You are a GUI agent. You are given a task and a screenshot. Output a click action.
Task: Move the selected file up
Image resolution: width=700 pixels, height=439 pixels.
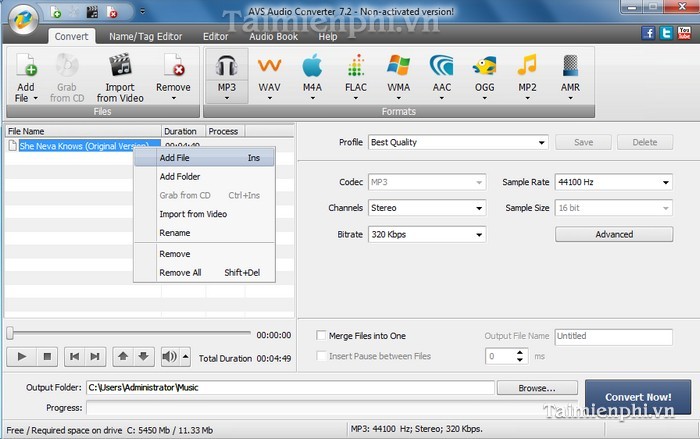click(x=123, y=356)
